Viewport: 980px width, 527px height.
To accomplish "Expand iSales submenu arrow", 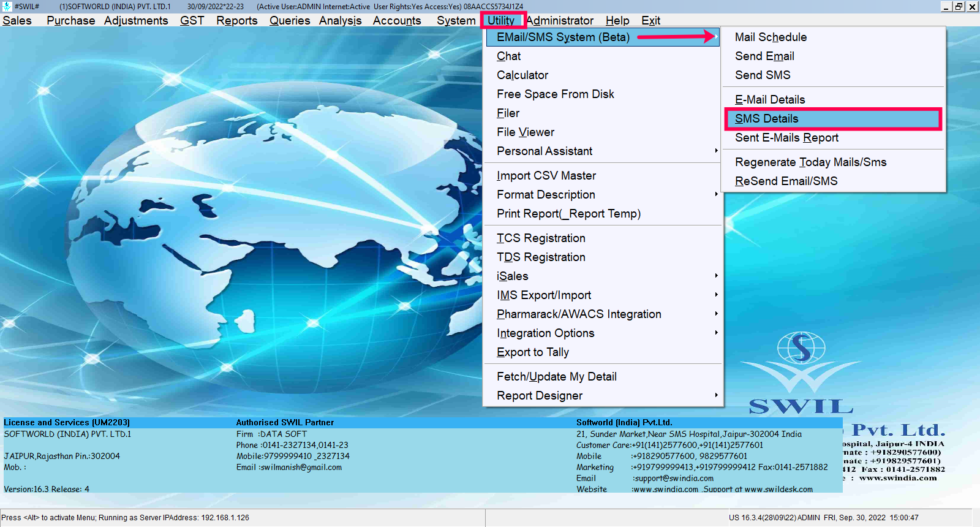I will (716, 276).
